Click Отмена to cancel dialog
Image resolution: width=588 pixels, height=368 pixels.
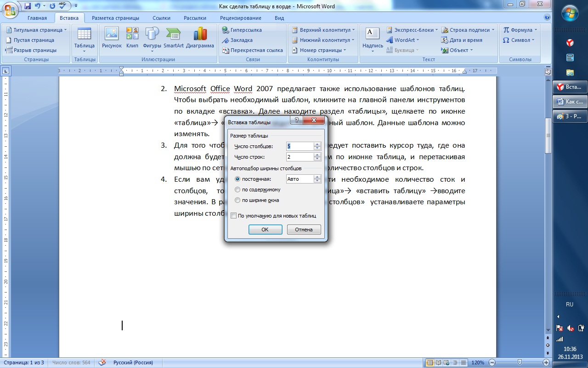[304, 230]
